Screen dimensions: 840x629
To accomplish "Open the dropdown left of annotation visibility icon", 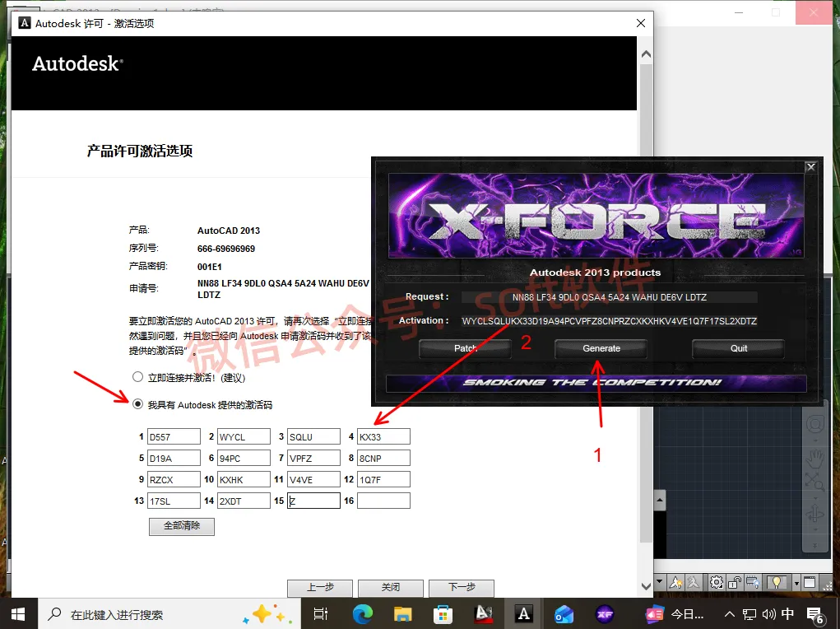I will [660, 582].
